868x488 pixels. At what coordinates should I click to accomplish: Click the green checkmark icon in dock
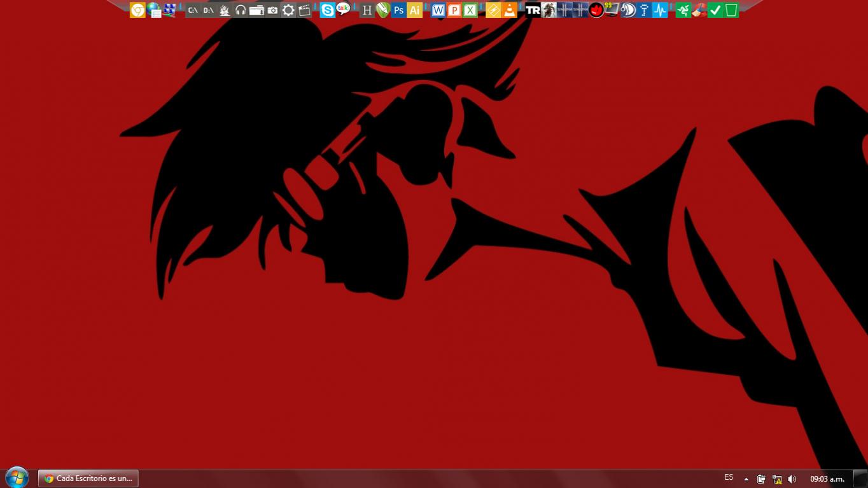point(715,10)
